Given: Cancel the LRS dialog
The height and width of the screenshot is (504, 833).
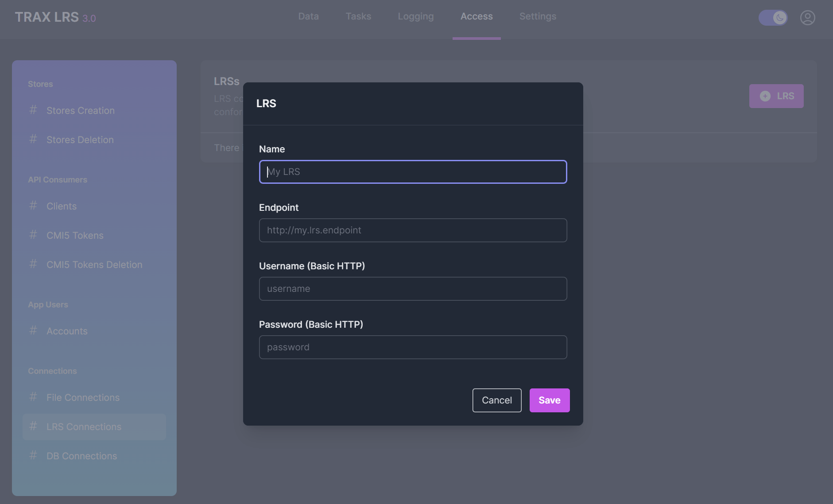Looking at the screenshot, I should 496,400.
